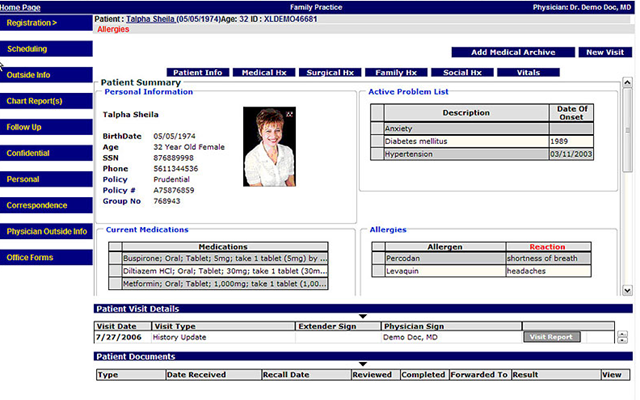Click the shortness of breath reaction cell

pos(549,258)
